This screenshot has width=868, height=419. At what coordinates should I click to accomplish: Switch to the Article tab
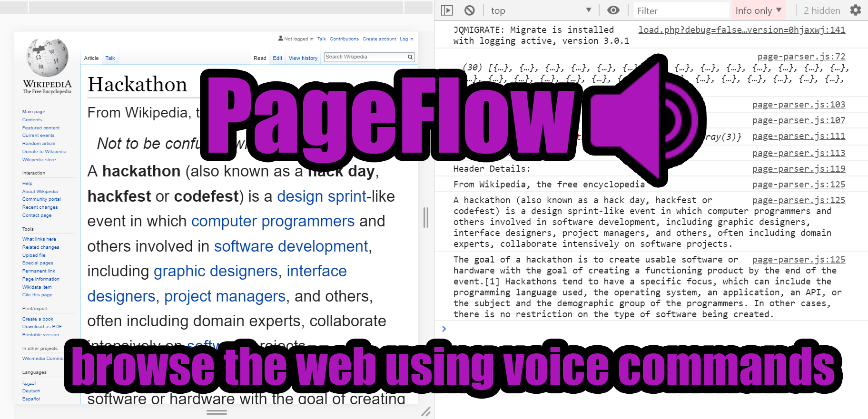[x=91, y=58]
